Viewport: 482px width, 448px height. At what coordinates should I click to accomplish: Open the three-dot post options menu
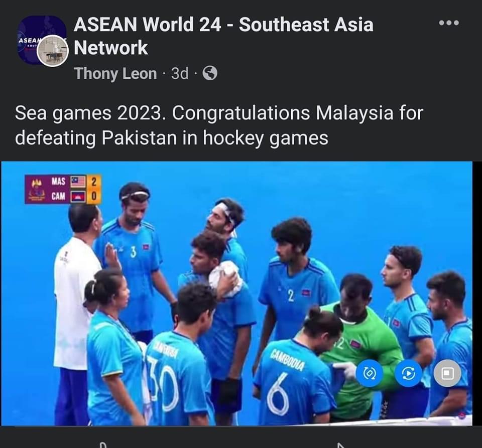click(449, 23)
